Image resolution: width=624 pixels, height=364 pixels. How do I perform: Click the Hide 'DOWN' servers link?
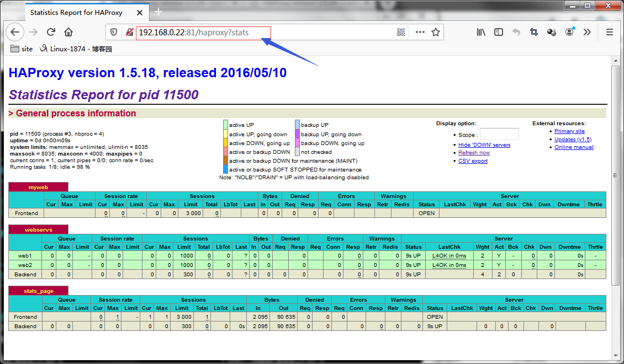coord(484,145)
